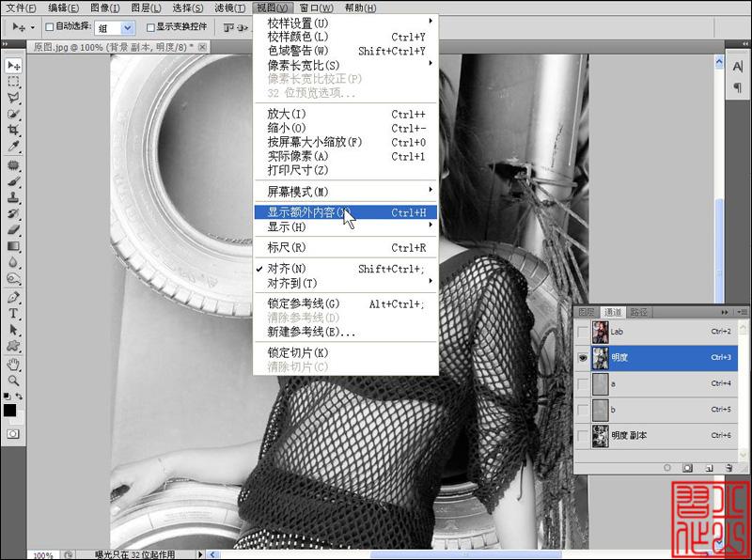Open channels panel options menu
The height and width of the screenshot is (560, 752).
(743, 312)
